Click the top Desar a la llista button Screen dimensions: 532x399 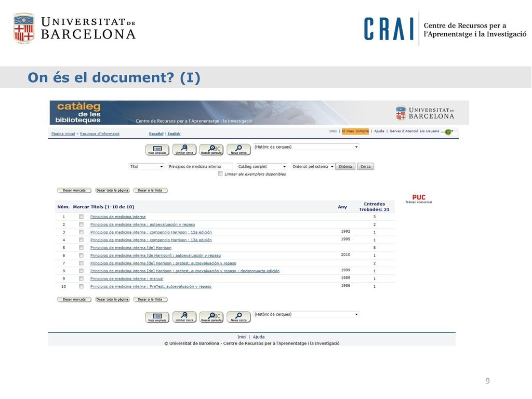150,190
